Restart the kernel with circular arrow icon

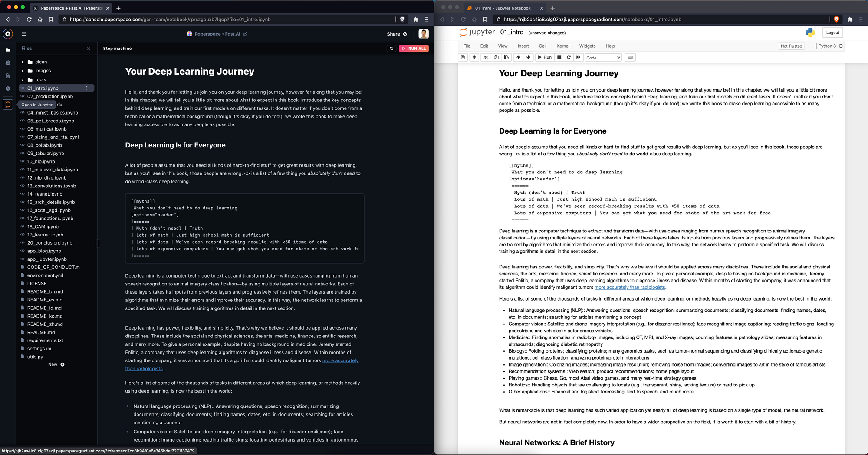click(569, 57)
